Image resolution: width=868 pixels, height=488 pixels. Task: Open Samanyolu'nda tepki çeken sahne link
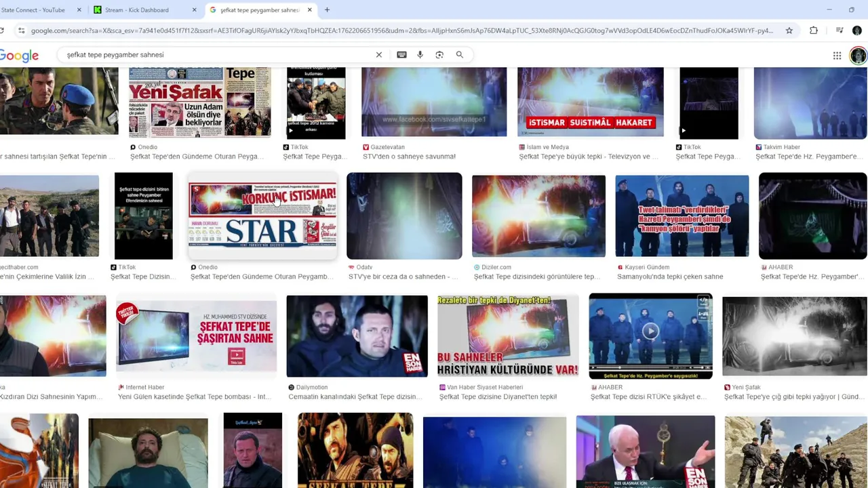click(x=670, y=277)
